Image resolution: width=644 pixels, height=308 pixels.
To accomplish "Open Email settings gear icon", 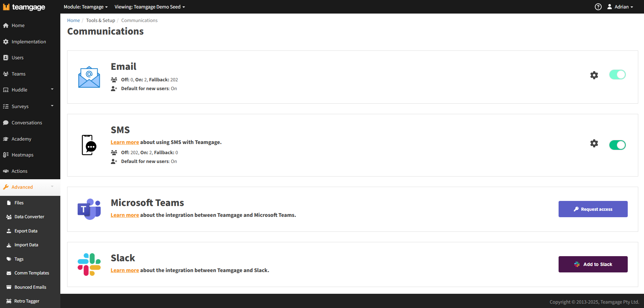I will 594,75.
